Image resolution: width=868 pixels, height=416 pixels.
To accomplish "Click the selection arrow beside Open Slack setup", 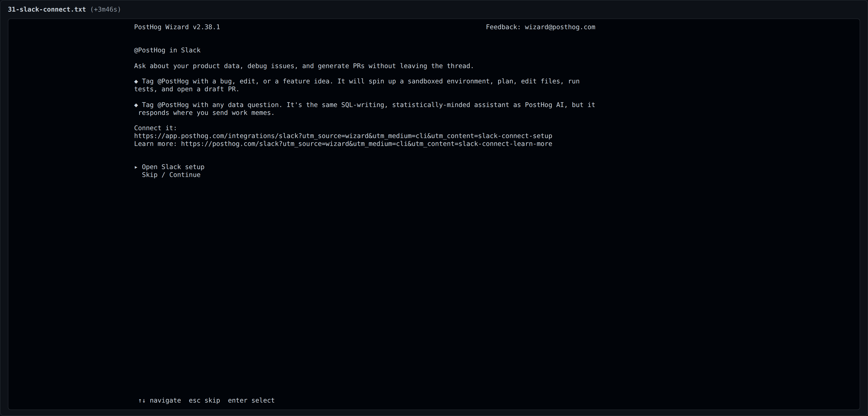I will pyautogui.click(x=136, y=167).
